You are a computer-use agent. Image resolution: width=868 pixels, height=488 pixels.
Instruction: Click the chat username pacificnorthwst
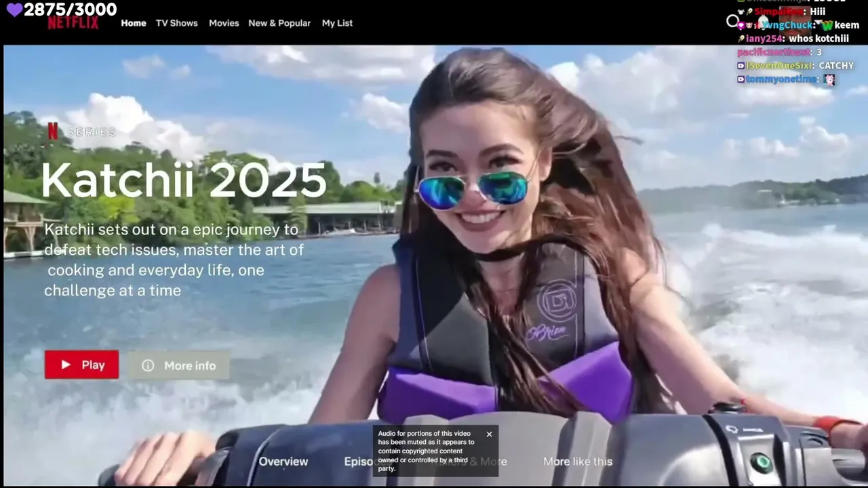[x=774, y=52]
